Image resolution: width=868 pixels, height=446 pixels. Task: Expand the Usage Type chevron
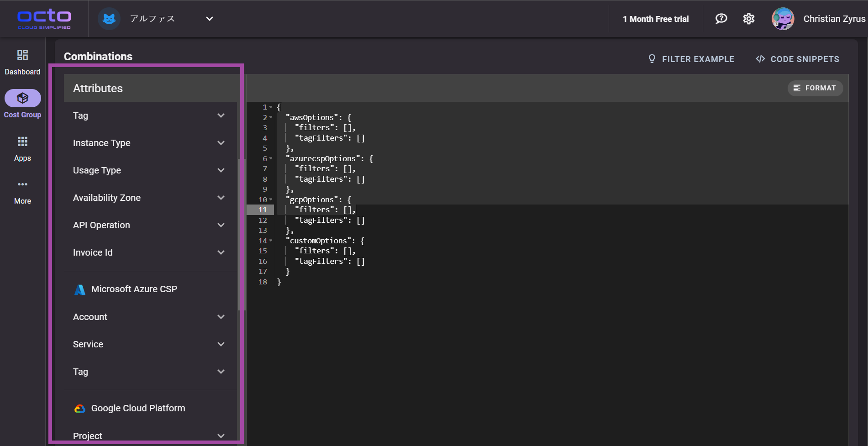click(221, 170)
